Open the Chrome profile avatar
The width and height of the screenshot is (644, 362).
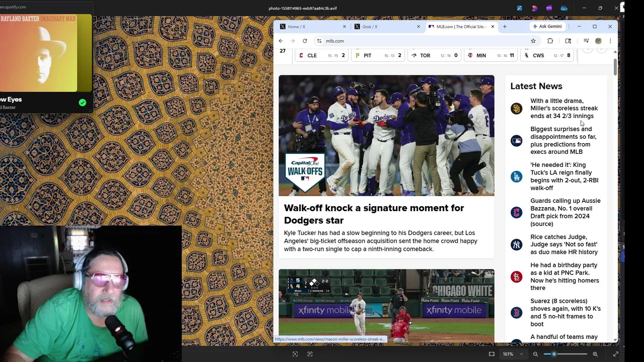pos(598,41)
